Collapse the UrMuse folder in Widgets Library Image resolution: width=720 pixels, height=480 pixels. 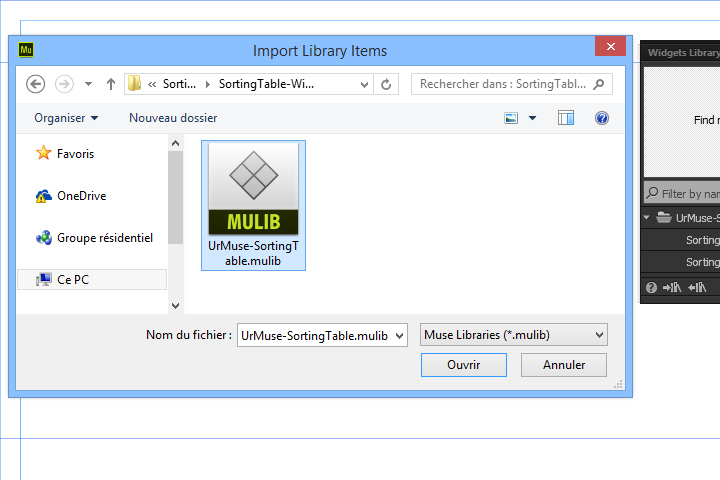[x=647, y=218]
